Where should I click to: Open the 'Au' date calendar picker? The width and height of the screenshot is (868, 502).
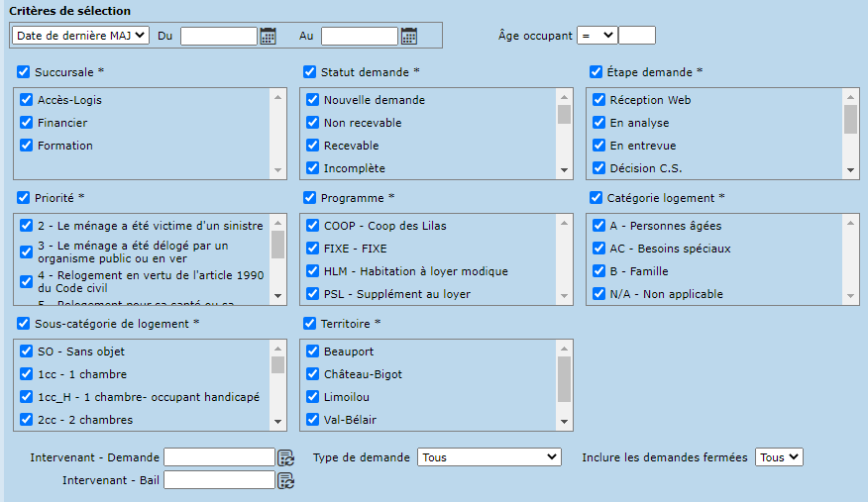click(x=408, y=36)
